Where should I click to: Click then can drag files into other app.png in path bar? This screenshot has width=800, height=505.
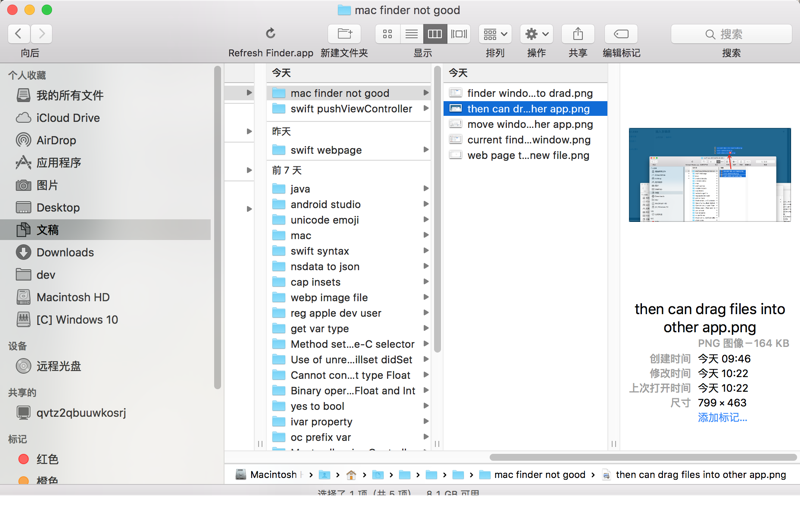[694, 475]
